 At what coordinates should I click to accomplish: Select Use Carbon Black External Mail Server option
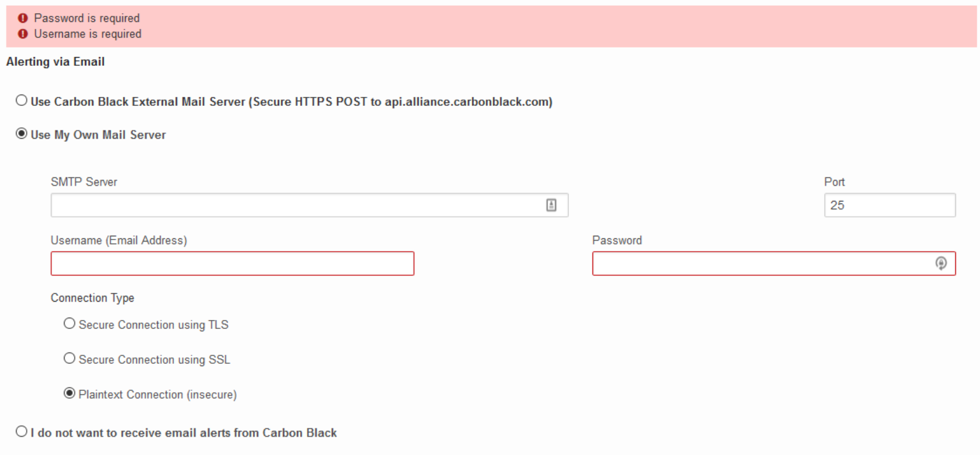(x=22, y=101)
